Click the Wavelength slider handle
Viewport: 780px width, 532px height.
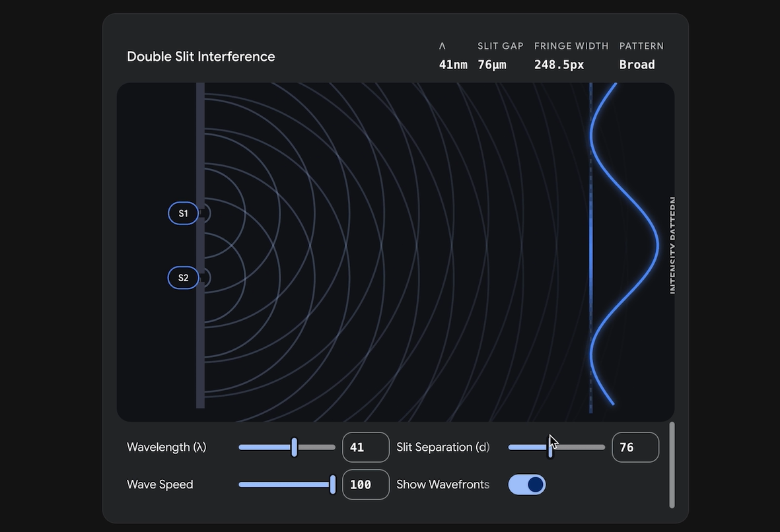[295, 447]
